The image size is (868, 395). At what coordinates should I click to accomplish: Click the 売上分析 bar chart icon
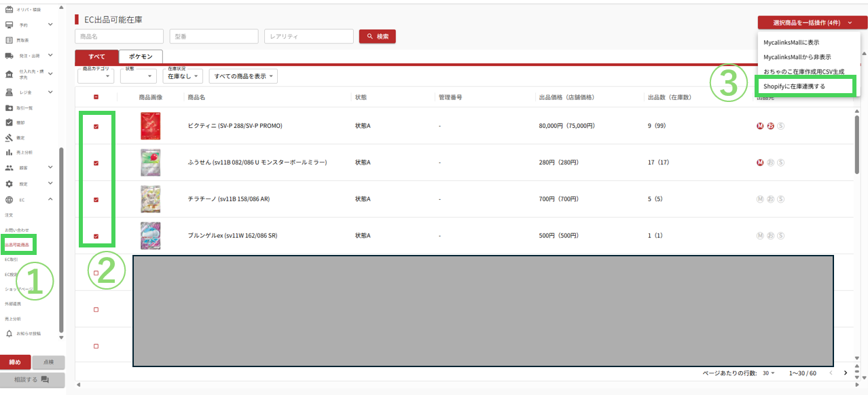tap(10, 152)
